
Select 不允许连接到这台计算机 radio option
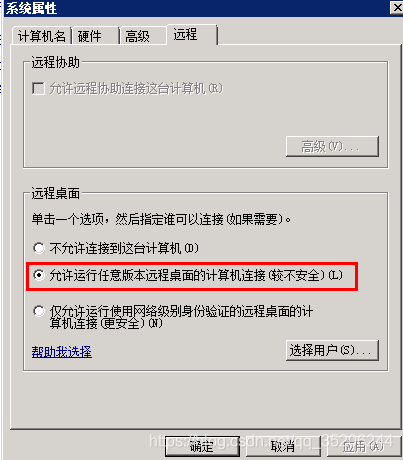(x=39, y=248)
